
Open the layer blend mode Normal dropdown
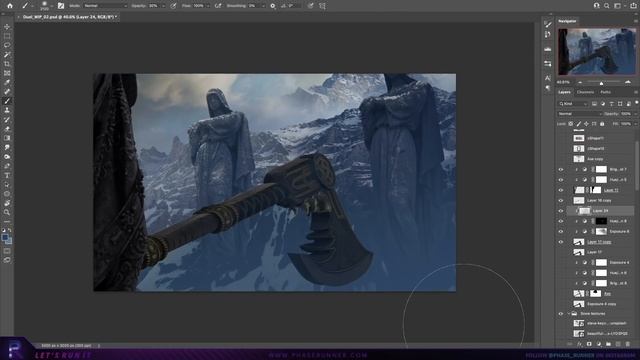(x=579, y=114)
